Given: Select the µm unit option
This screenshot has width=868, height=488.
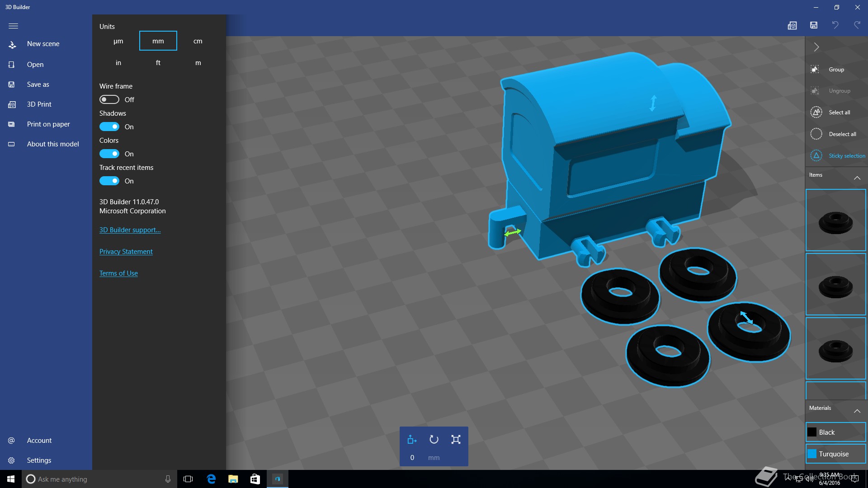Looking at the screenshot, I should pyautogui.click(x=118, y=41).
